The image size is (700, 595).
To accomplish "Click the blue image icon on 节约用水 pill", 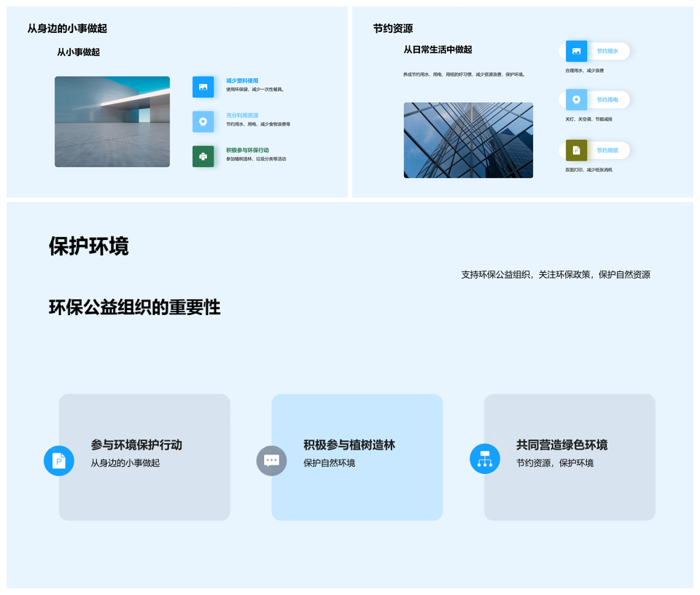I will pos(576,51).
